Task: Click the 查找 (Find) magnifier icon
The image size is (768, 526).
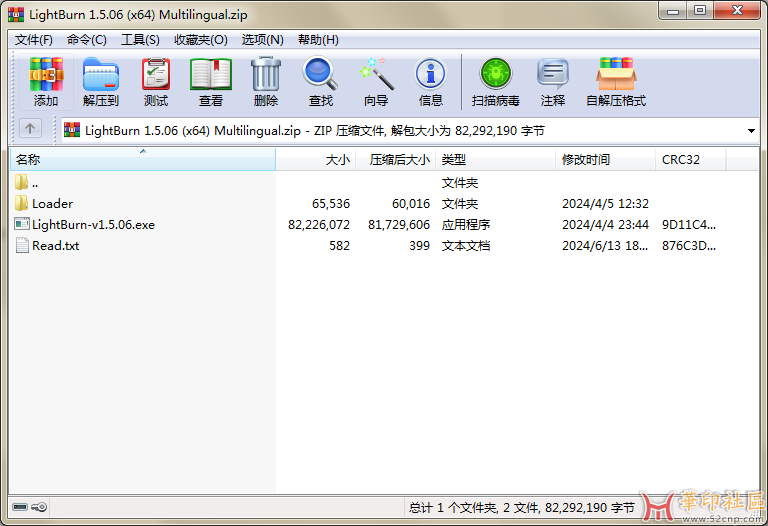Action: (321, 74)
